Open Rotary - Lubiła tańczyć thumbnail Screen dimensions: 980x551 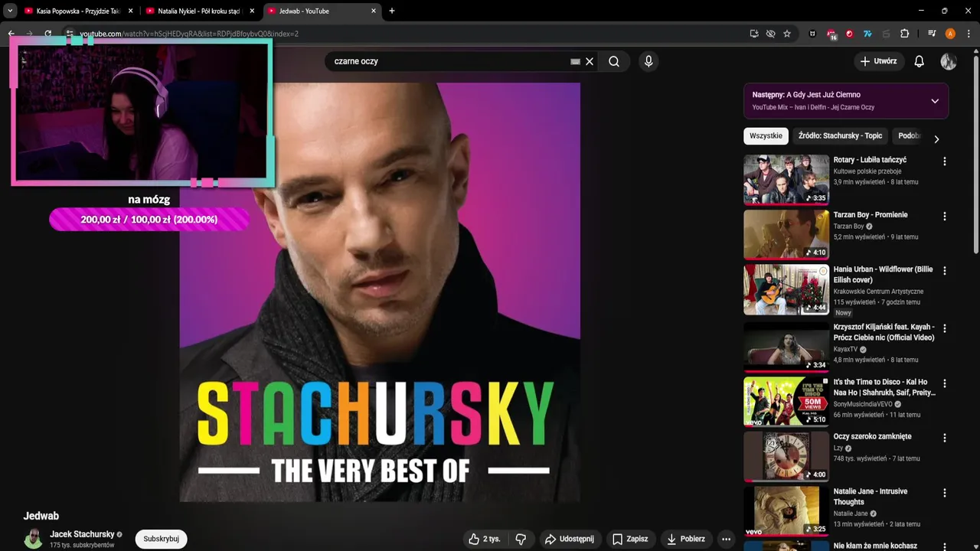(786, 180)
